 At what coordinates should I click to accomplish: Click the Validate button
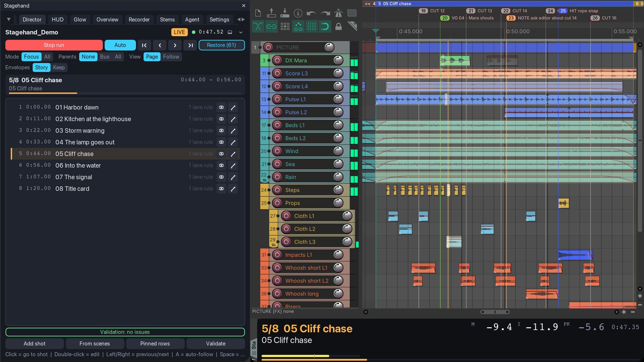216,344
